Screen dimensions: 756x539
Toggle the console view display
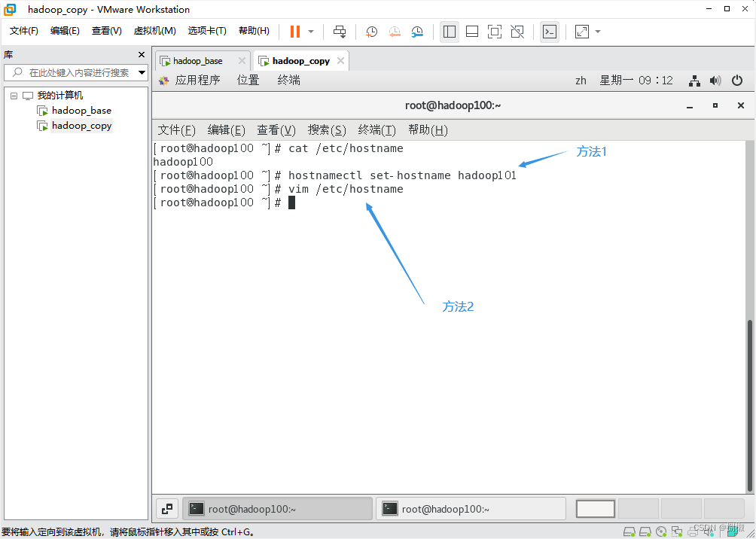[x=472, y=32]
